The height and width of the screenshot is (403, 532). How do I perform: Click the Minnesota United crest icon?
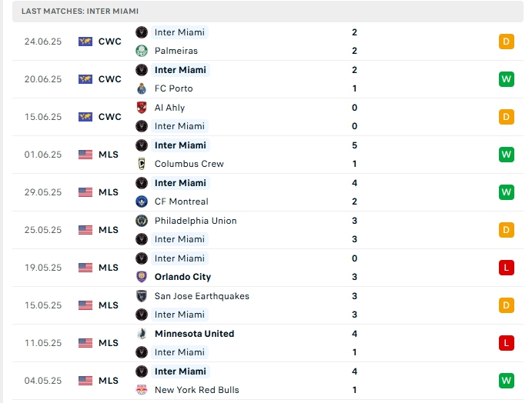pos(141,334)
